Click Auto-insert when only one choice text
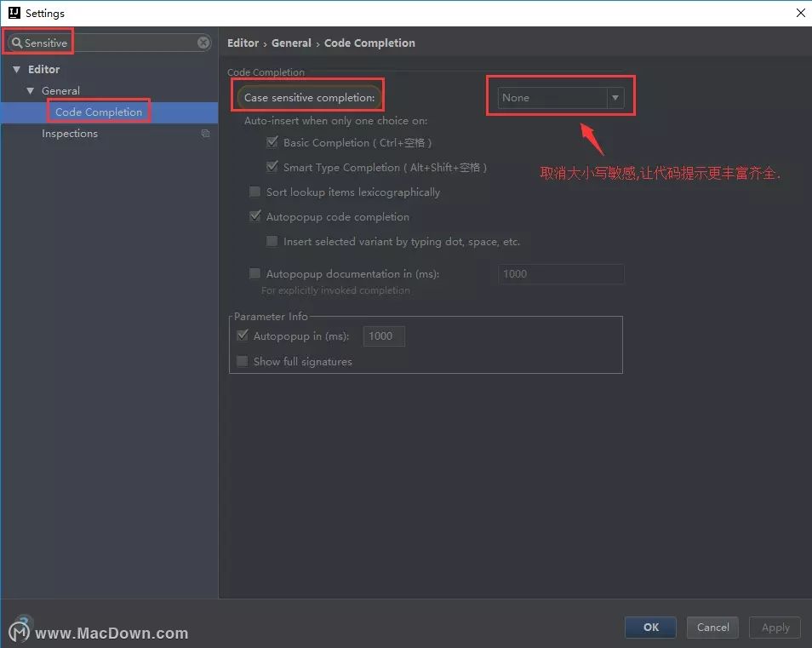Image resolution: width=812 pixels, height=648 pixels. pos(335,121)
